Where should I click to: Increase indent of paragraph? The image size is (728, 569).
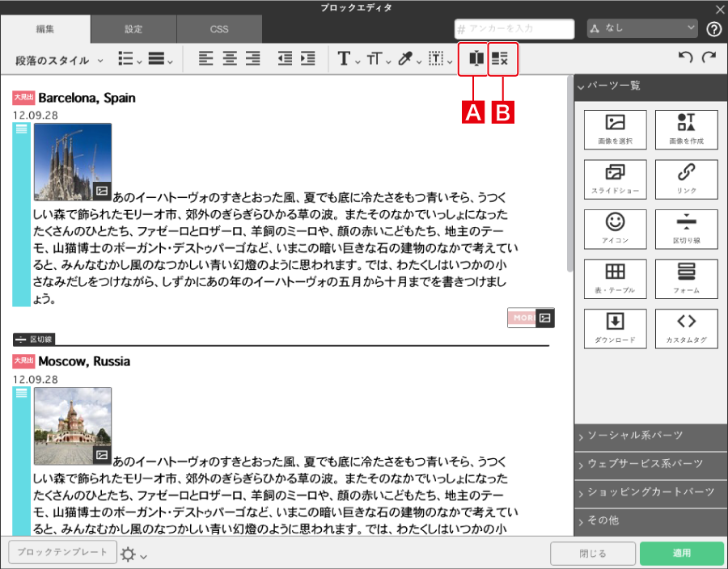(308, 59)
